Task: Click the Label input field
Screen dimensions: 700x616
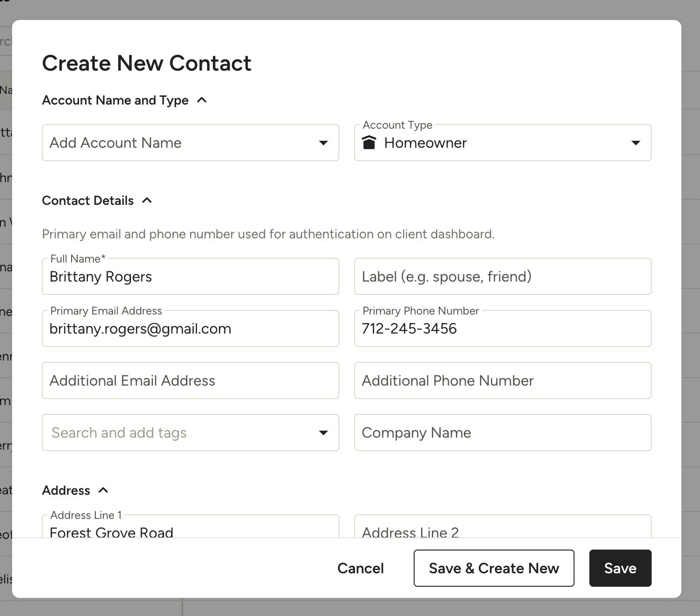Action: (x=503, y=276)
